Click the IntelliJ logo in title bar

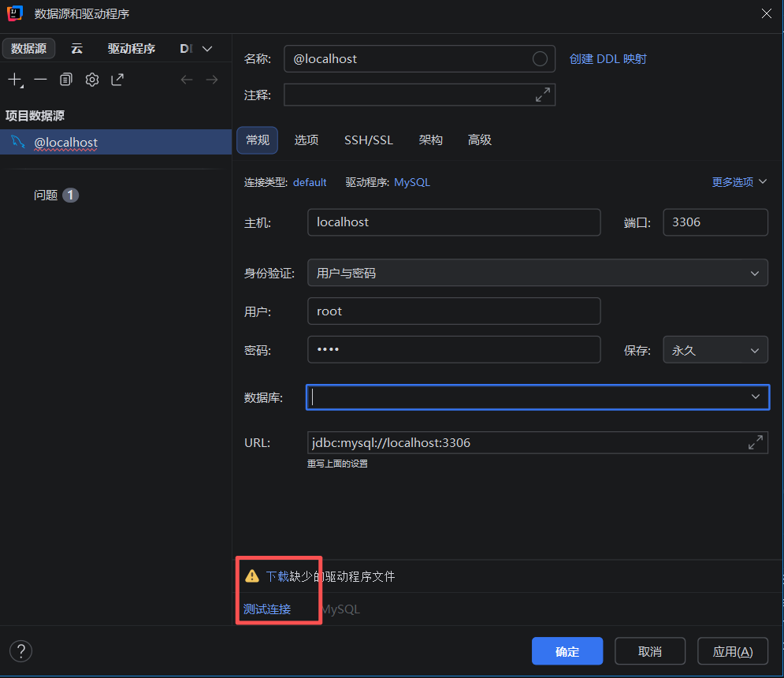click(x=14, y=13)
